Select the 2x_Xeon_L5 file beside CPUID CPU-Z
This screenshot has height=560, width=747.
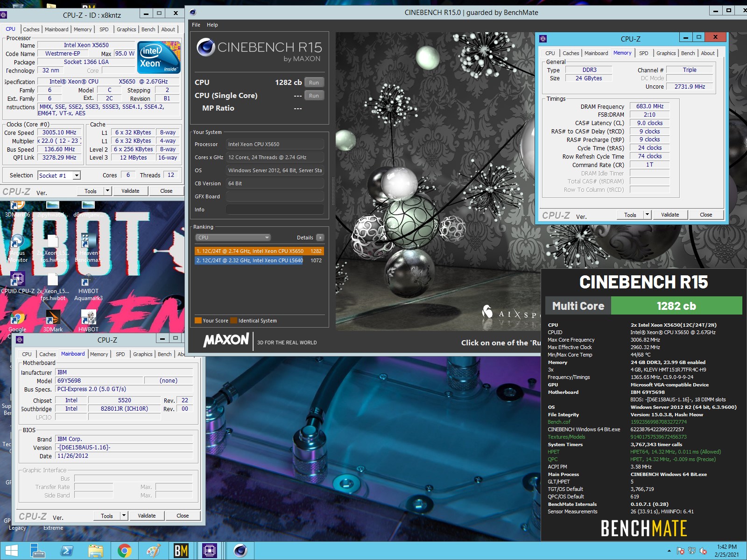(x=53, y=287)
